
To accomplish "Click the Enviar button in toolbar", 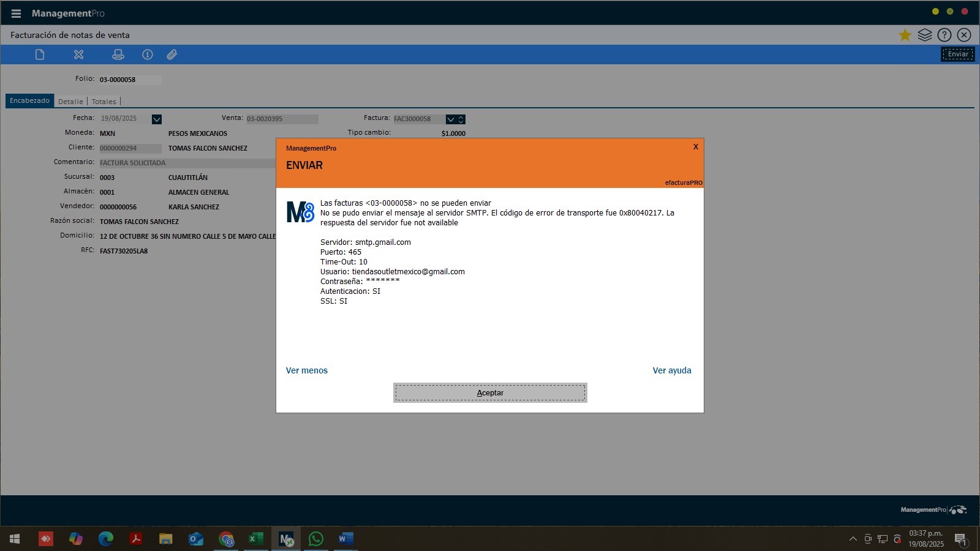I will click(958, 54).
